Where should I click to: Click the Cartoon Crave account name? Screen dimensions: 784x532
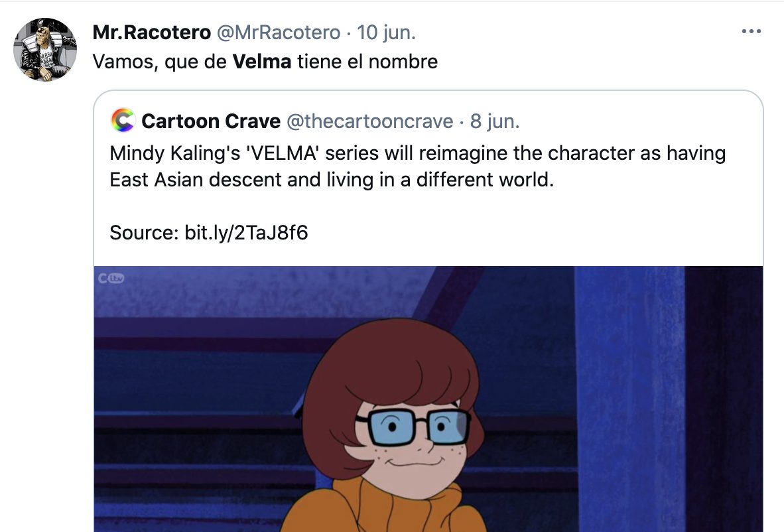tap(211, 121)
